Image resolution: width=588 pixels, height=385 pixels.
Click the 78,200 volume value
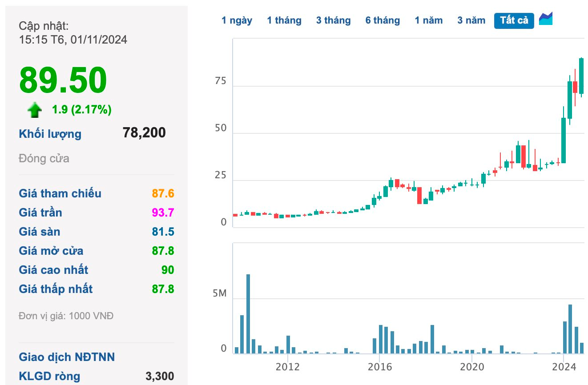[x=144, y=132]
